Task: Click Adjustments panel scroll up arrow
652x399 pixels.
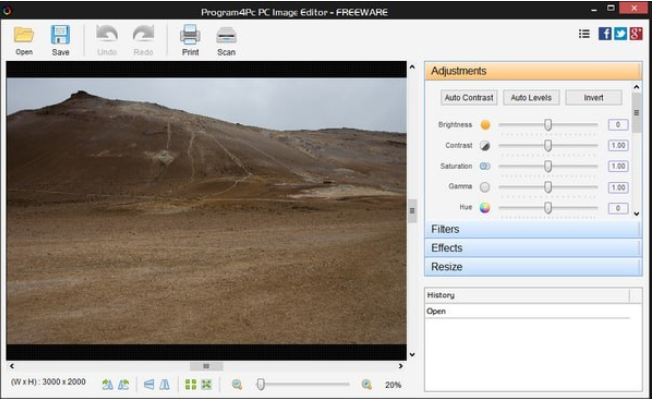Action: point(637,87)
